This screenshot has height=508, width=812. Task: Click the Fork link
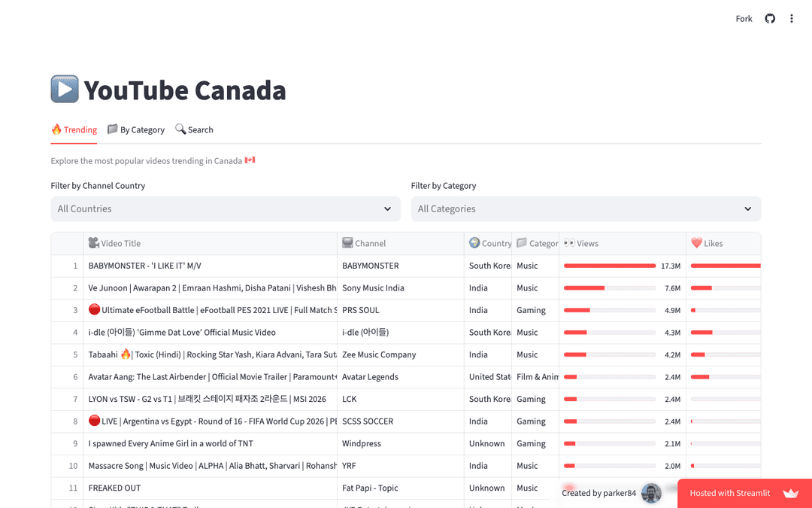coord(744,19)
